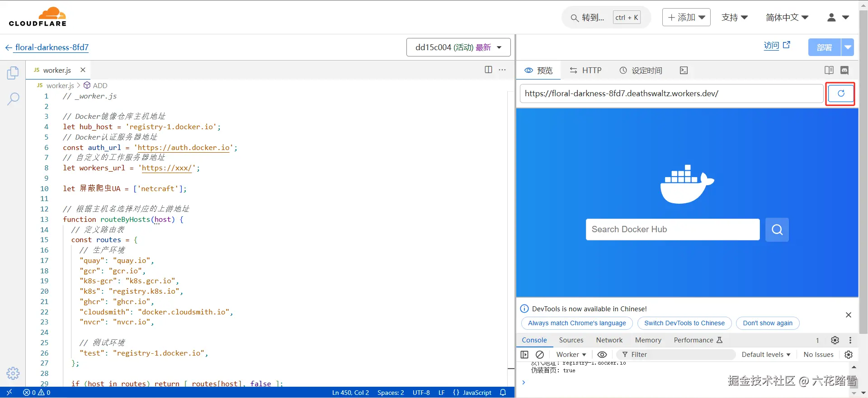Open the settings gear in editor sidebar
The image size is (868, 398).
click(13, 373)
